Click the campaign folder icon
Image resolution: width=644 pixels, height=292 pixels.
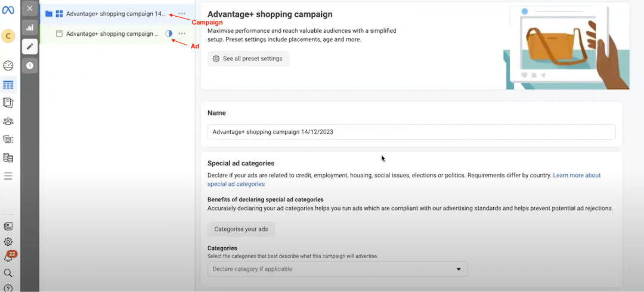pos(49,14)
